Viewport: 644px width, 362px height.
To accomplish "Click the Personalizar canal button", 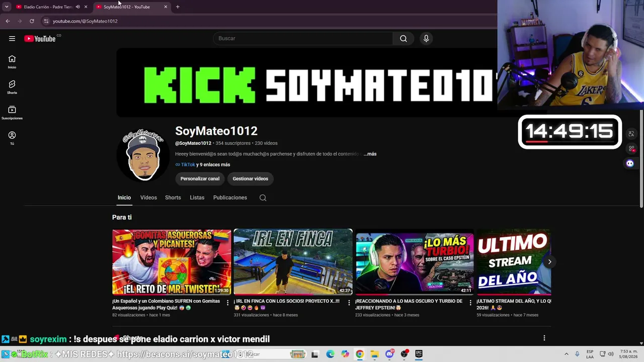I will tap(200, 178).
